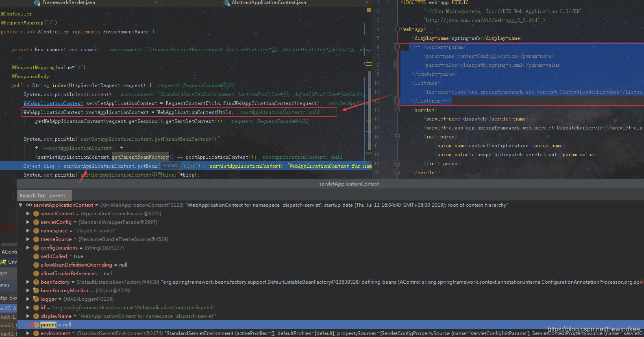Image resolution: width=644 pixels, height=337 pixels.
Task: Expand the configLocations node
Action: coord(28,248)
